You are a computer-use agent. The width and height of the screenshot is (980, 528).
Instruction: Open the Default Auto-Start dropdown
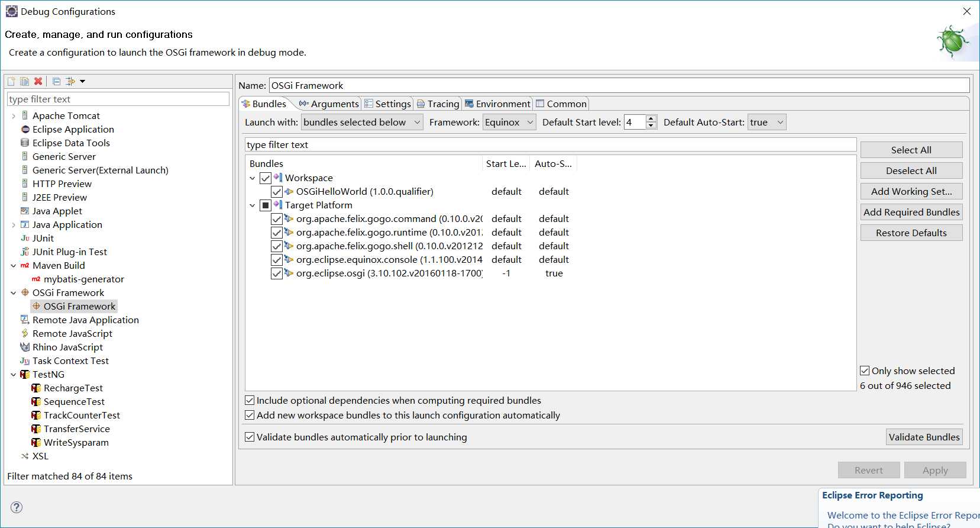pyautogui.click(x=767, y=122)
